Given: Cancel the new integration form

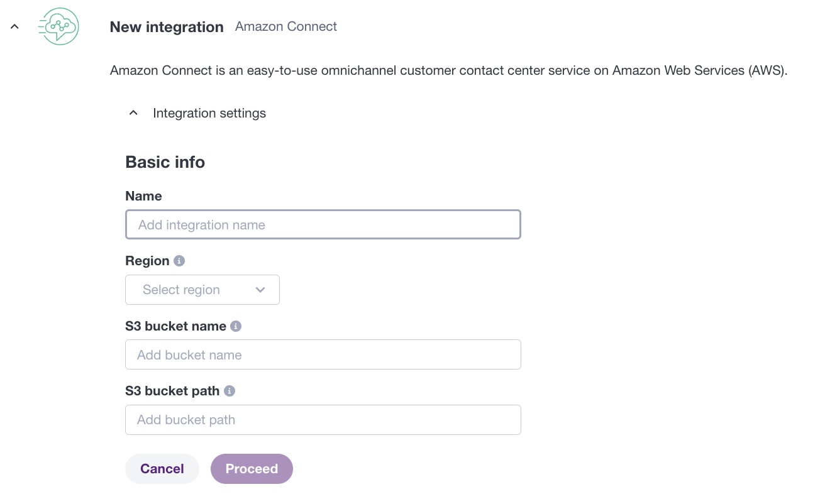Looking at the screenshot, I should [162, 469].
